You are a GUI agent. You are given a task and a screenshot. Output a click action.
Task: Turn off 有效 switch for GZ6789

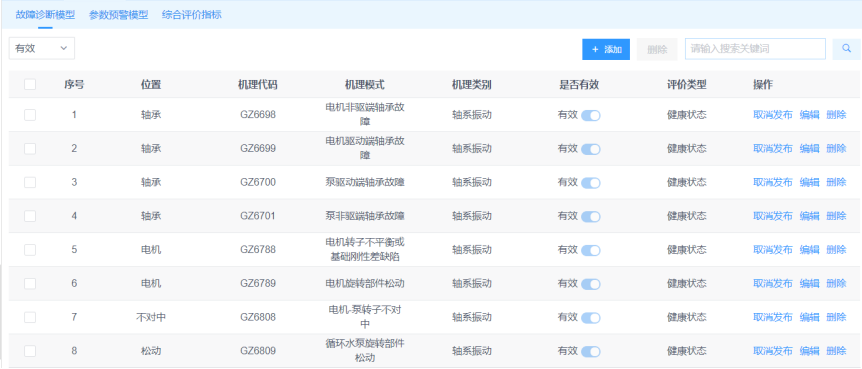click(x=591, y=284)
